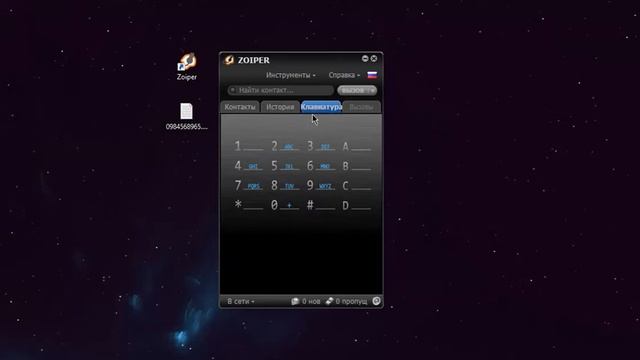640x360 pixels.
Task: Open the Вызовы tab
Action: point(361,107)
